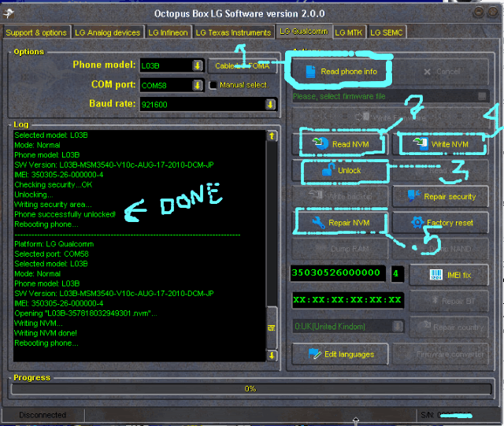Expand the Baud rate dropdown
504x426 pixels.
[270, 104]
